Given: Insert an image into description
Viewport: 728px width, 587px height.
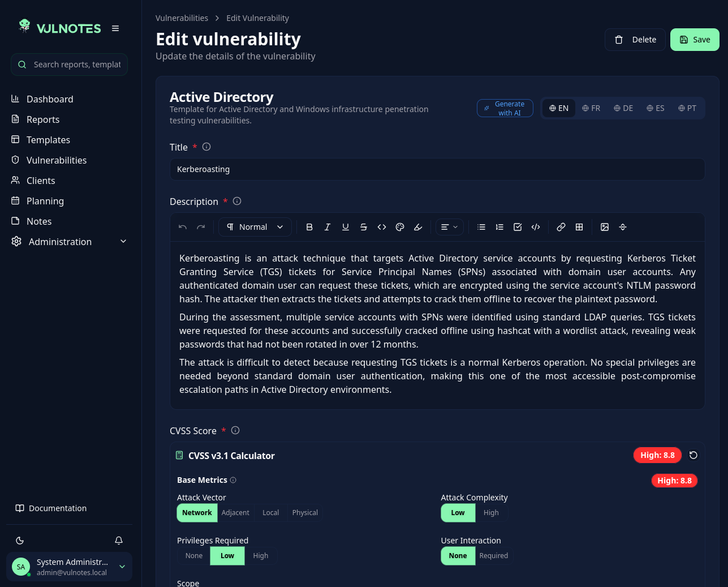Looking at the screenshot, I should point(605,227).
